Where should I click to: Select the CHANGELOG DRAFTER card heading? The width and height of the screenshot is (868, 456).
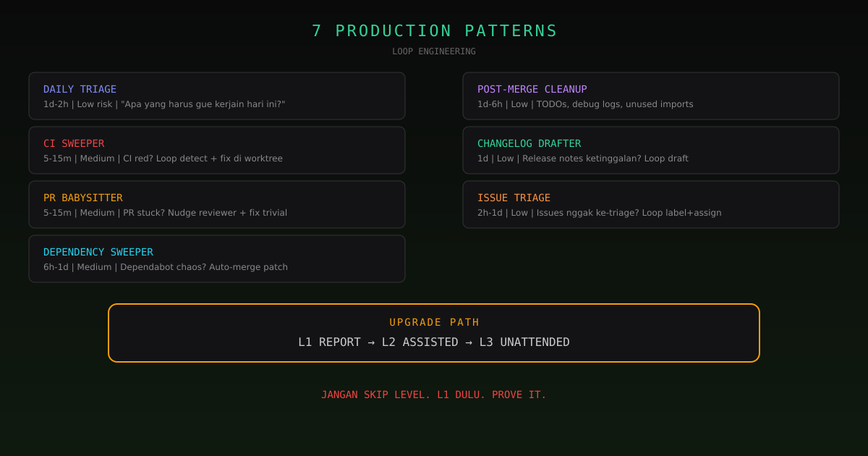(529, 143)
